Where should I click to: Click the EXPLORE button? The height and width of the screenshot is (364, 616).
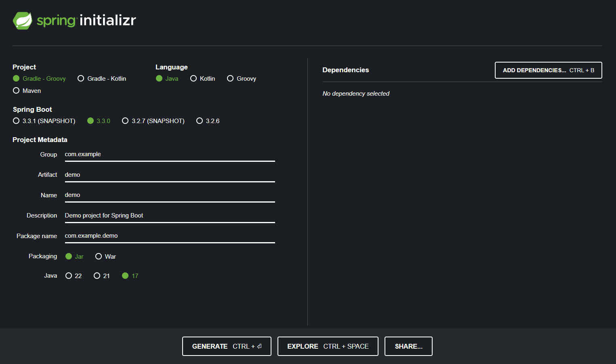point(328,346)
